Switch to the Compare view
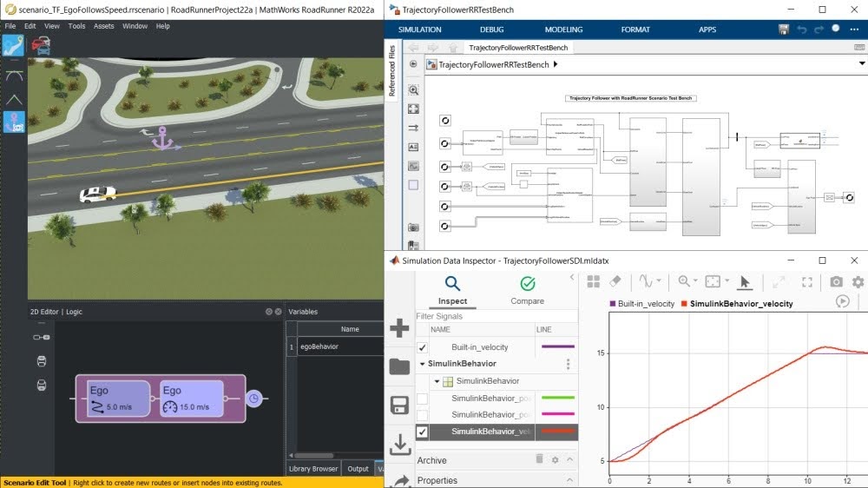Image resolution: width=868 pixels, height=488 pixels. click(x=527, y=289)
